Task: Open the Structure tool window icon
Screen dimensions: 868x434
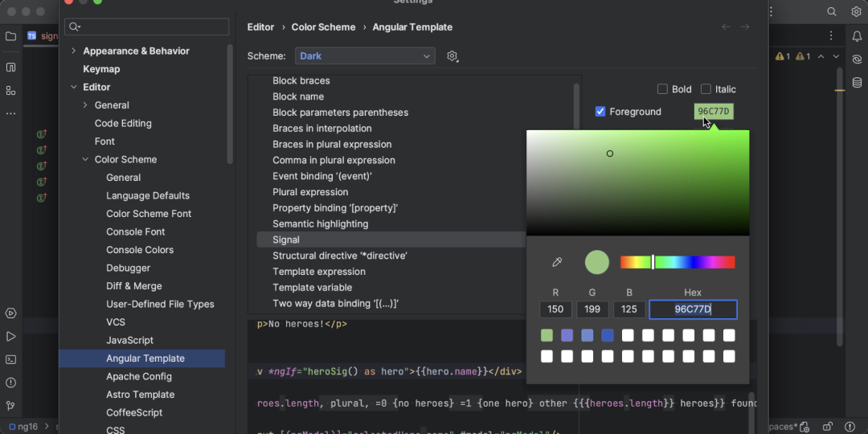Action: [10, 90]
